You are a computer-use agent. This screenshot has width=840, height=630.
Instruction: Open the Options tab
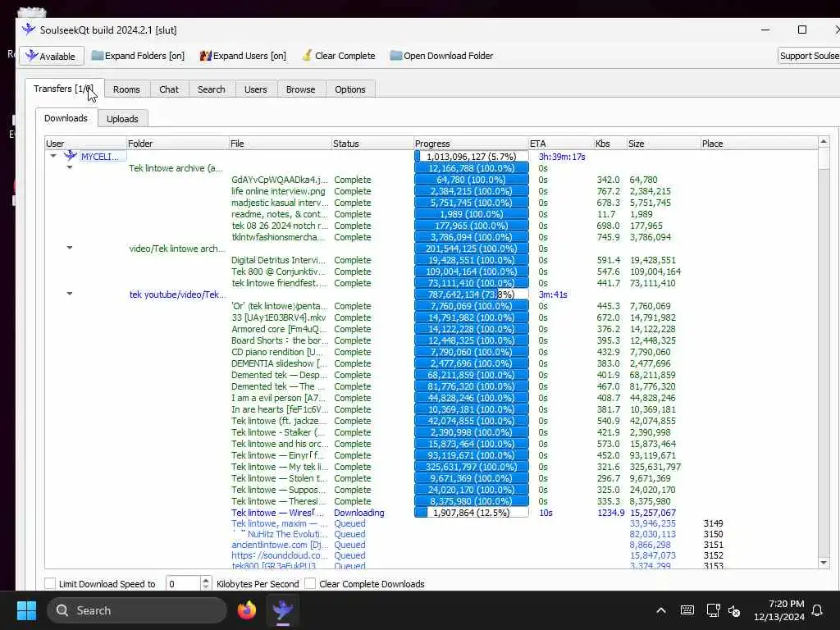point(349,89)
